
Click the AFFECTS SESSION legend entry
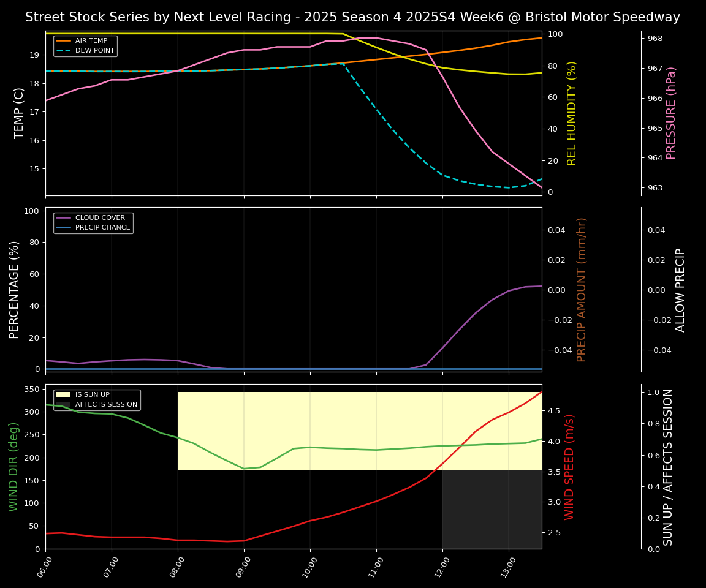(x=106, y=405)
